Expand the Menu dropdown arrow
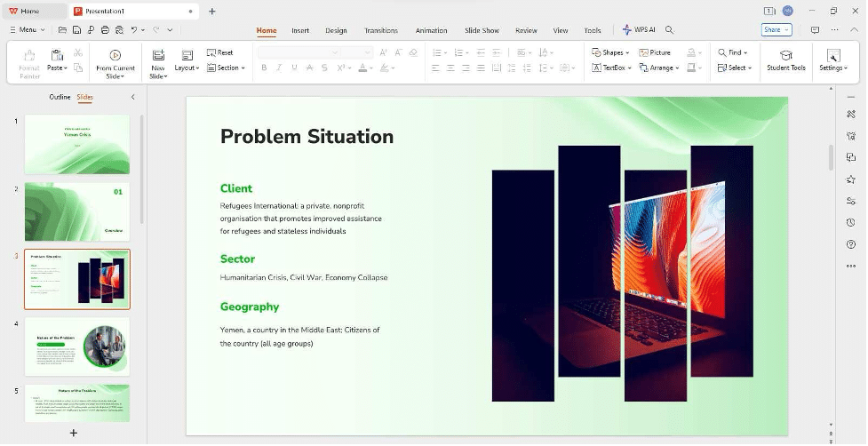Image resolution: width=868 pixels, height=446 pixels. [44, 30]
